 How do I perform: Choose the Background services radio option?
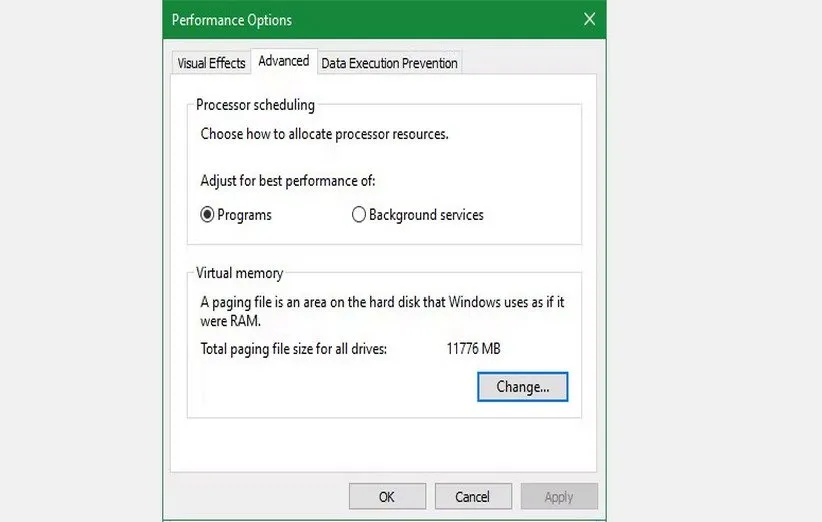(x=359, y=214)
